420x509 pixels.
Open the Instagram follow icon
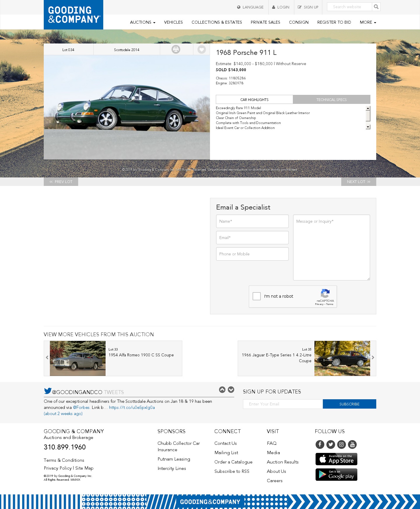(342, 444)
